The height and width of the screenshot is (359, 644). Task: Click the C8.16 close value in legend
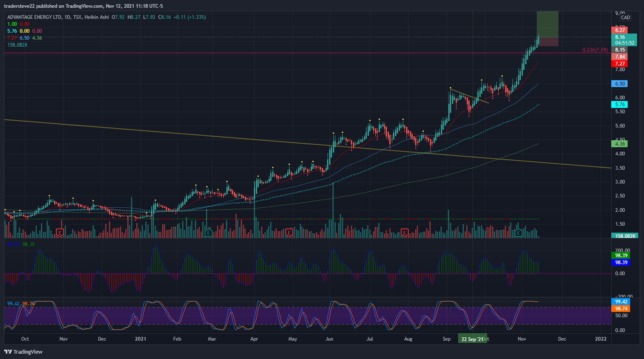click(165, 17)
